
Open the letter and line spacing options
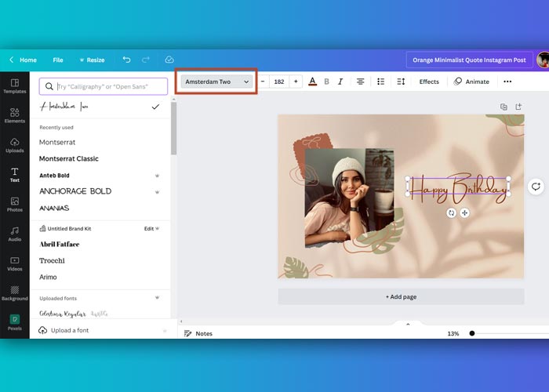point(401,82)
